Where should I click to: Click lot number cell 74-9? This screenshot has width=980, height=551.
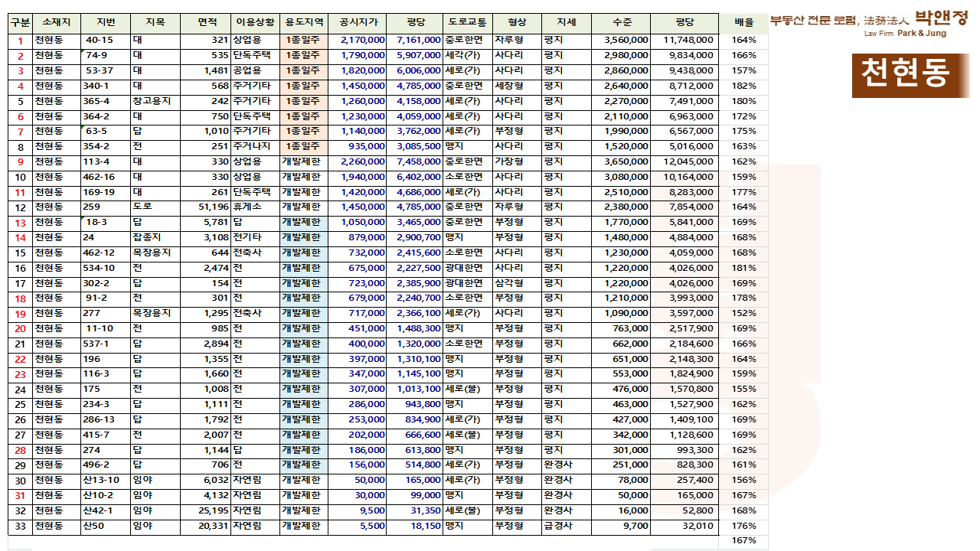106,55
